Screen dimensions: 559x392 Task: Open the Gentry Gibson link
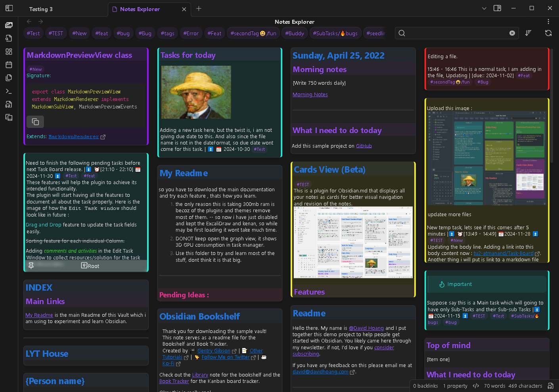(x=214, y=350)
